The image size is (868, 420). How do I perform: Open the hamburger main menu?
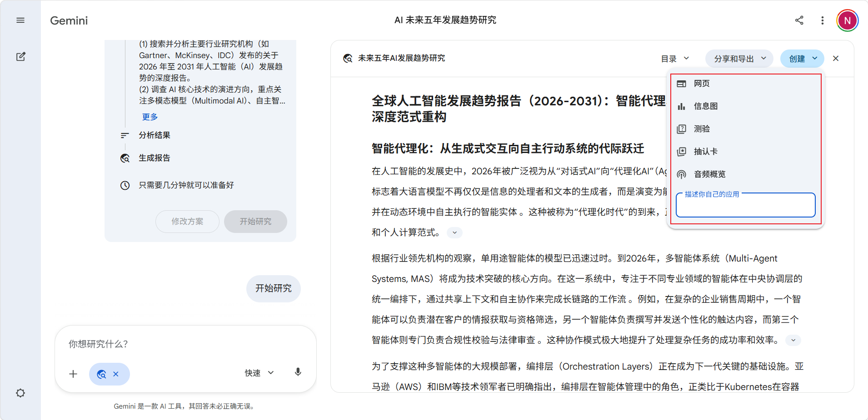click(x=20, y=20)
